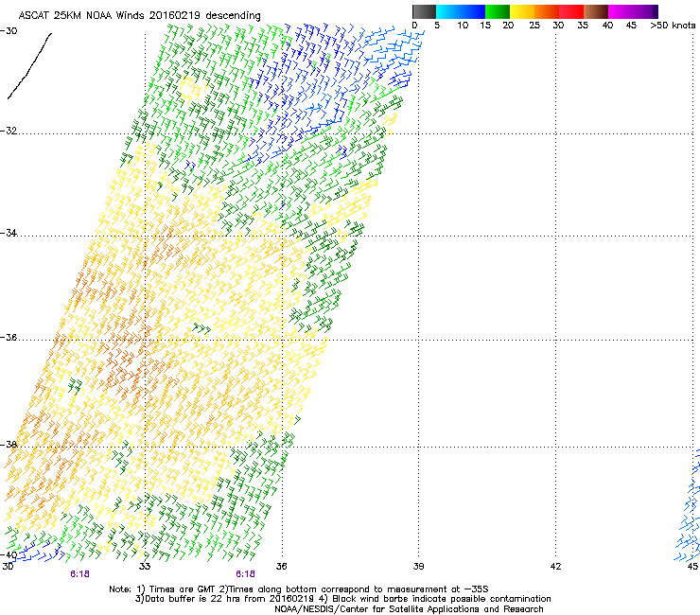The image size is (700, 615).
Task: Click latitude label -38
Action: 9,445
